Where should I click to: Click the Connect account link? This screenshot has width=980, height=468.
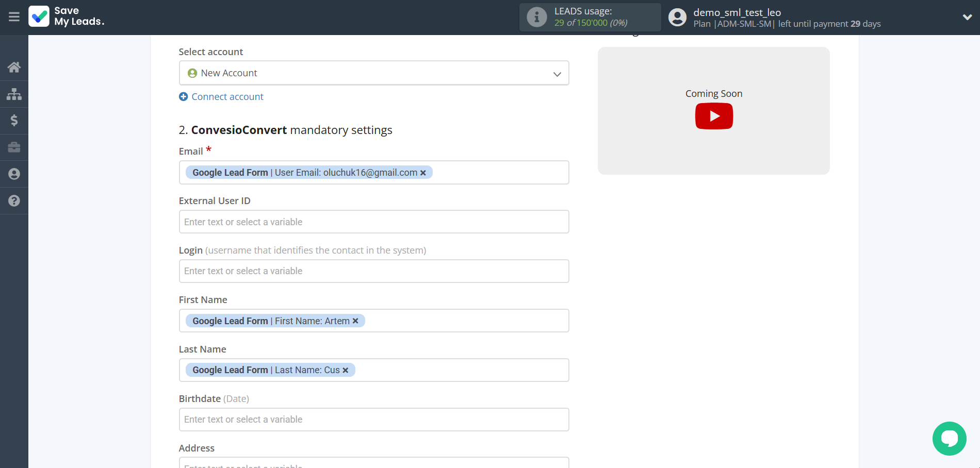[x=227, y=97]
